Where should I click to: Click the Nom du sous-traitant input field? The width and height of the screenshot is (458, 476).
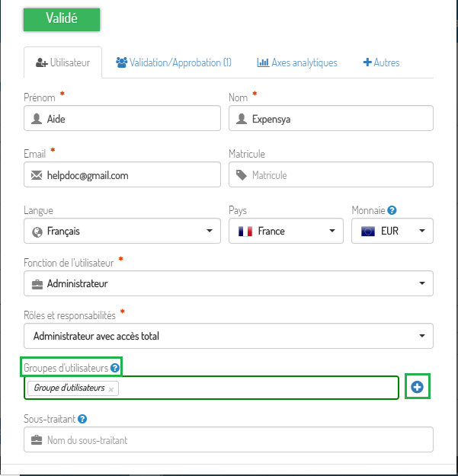(x=229, y=439)
